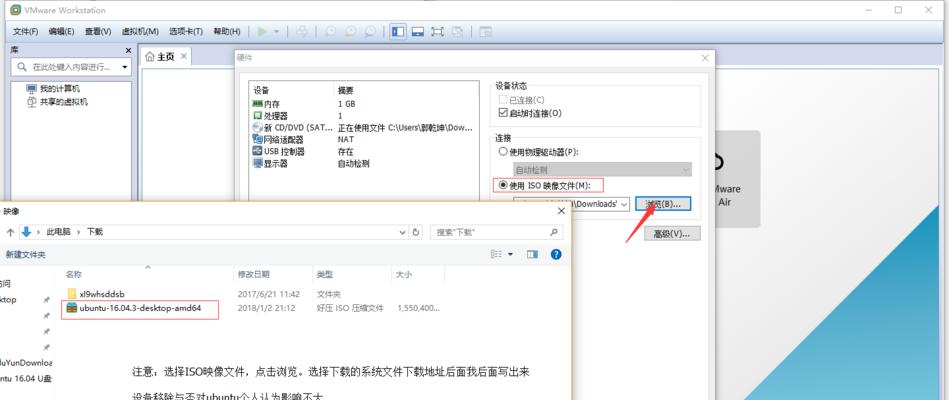The width and height of the screenshot is (949, 400).
Task: Close the 硬件 dialog
Action: click(x=704, y=58)
